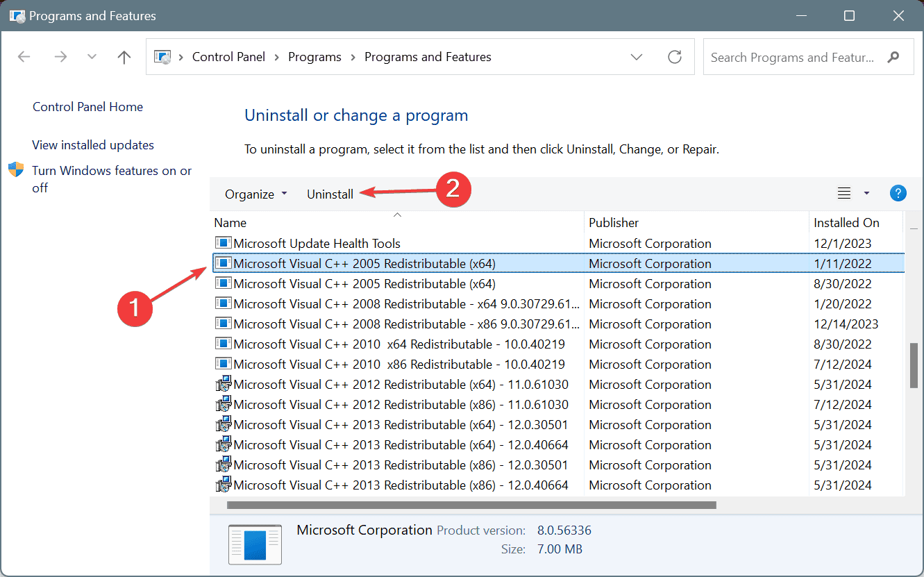The height and width of the screenshot is (577, 924).
Task: Click icon of Microsoft Update Health Tools
Action: point(223,243)
